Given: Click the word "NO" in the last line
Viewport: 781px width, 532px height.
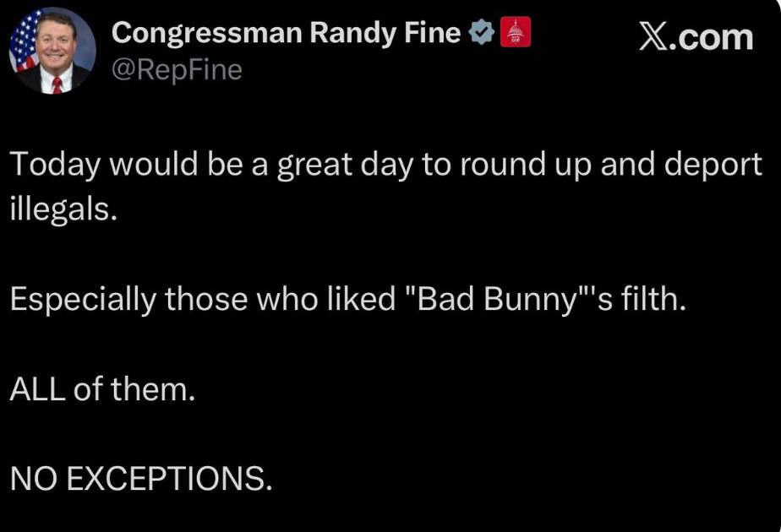Looking at the screenshot, I should pyautogui.click(x=32, y=480).
